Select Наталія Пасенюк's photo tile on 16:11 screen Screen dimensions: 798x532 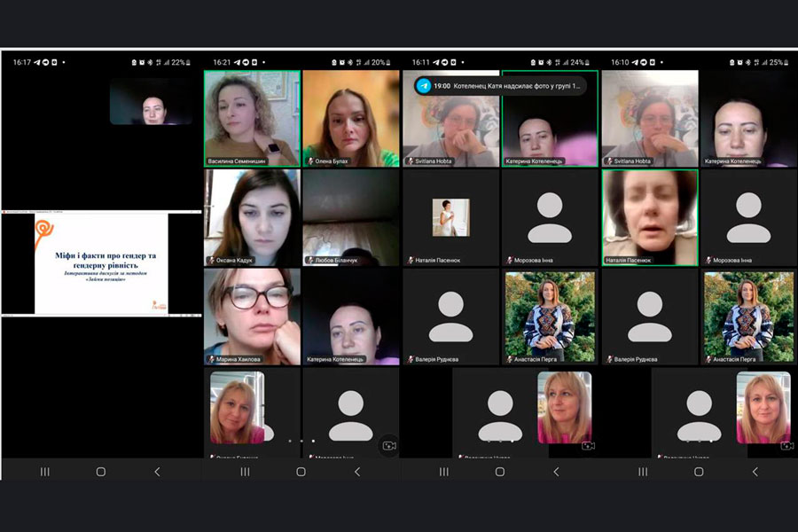(451, 217)
